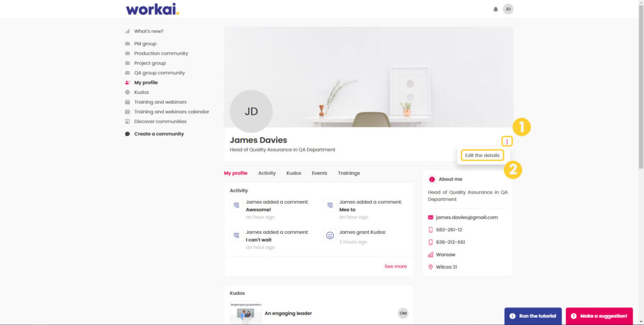Click the phone icon beside 582-261-12
Image resolution: width=644 pixels, height=325 pixels.
pos(430,230)
